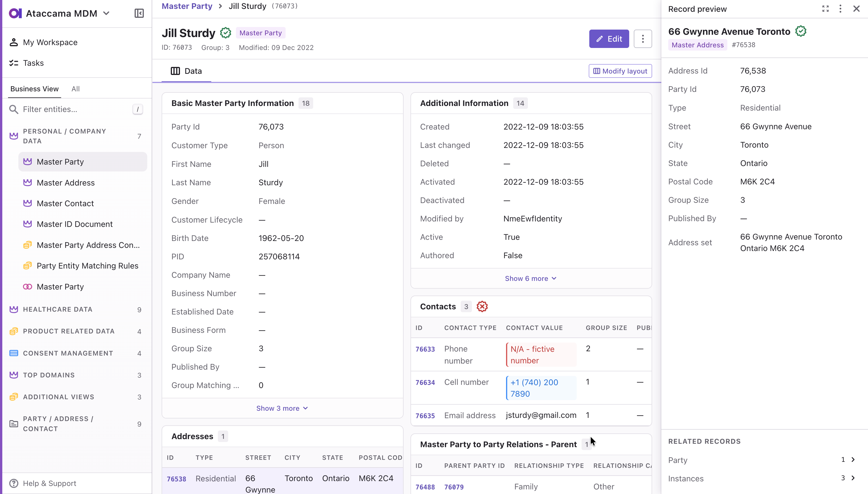Click the Ataccama logo icon
This screenshot has height=494, width=868.
click(x=15, y=13)
